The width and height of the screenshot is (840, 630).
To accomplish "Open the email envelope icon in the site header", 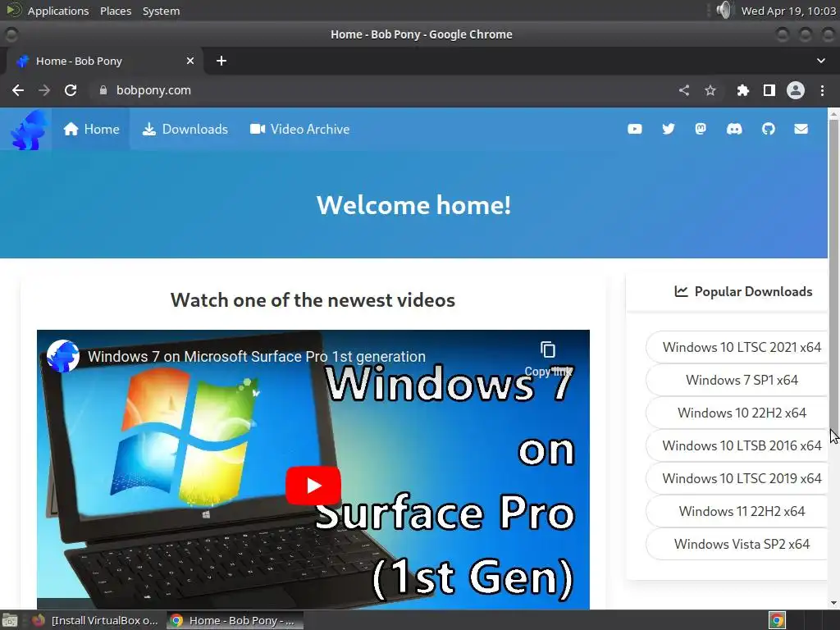I will point(801,129).
